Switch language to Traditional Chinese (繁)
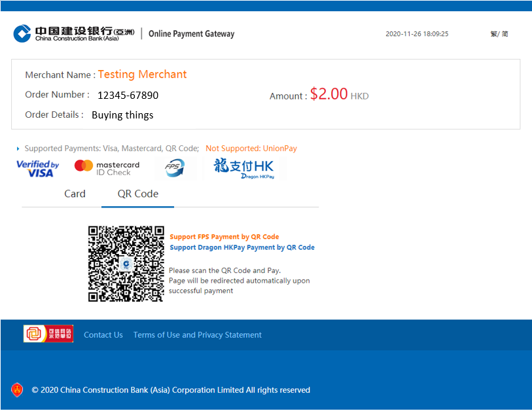 pos(493,34)
